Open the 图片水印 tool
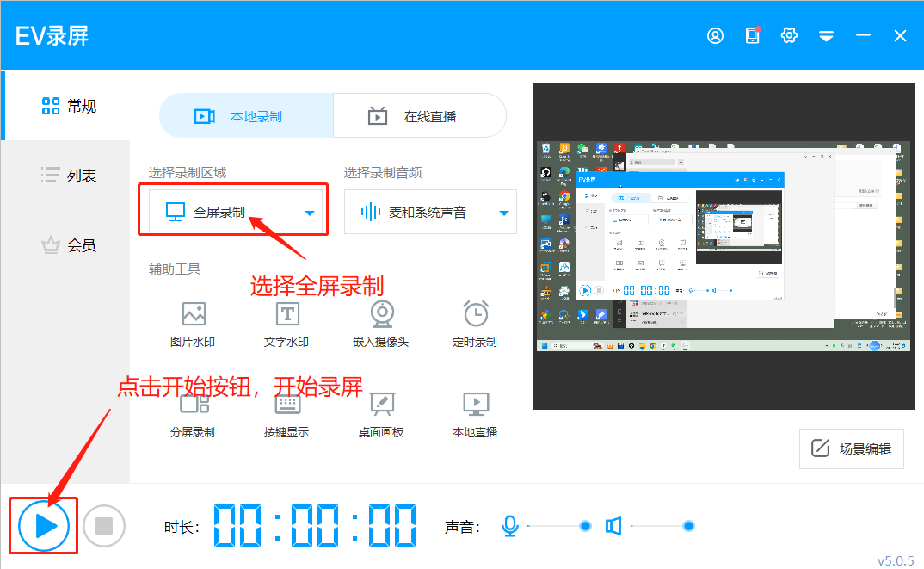Screen dimensions: 924x569 pos(193,325)
